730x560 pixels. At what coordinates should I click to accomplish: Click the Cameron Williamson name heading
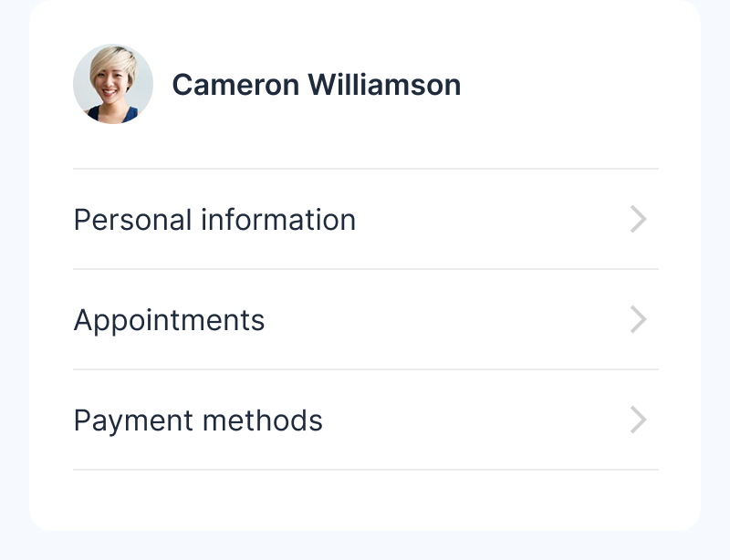pyautogui.click(x=316, y=85)
